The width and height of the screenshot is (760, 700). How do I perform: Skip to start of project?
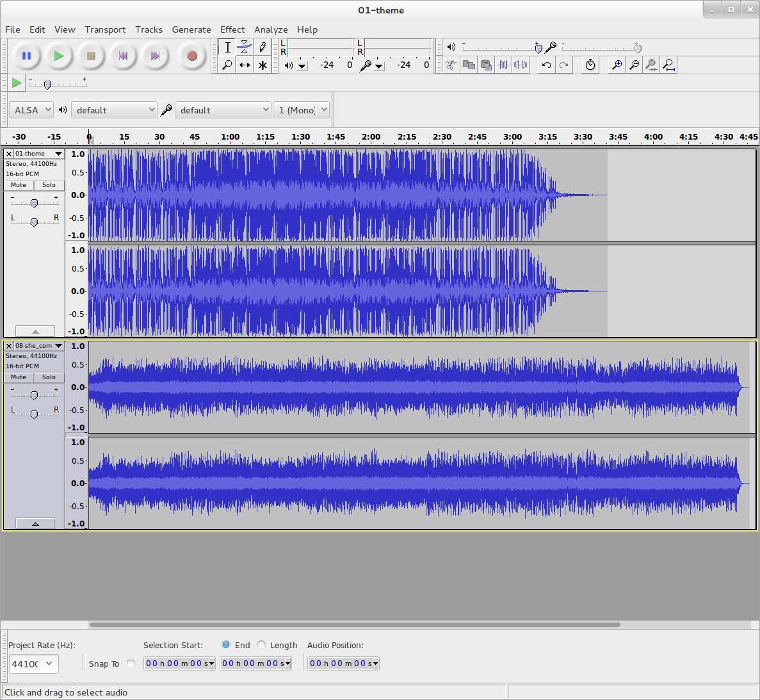click(x=123, y=56)
